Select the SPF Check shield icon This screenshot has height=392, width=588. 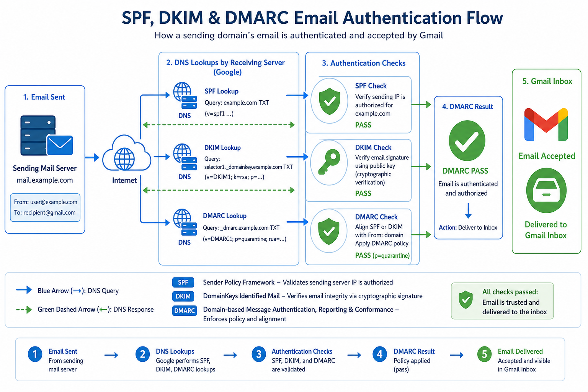coord(330,101)
